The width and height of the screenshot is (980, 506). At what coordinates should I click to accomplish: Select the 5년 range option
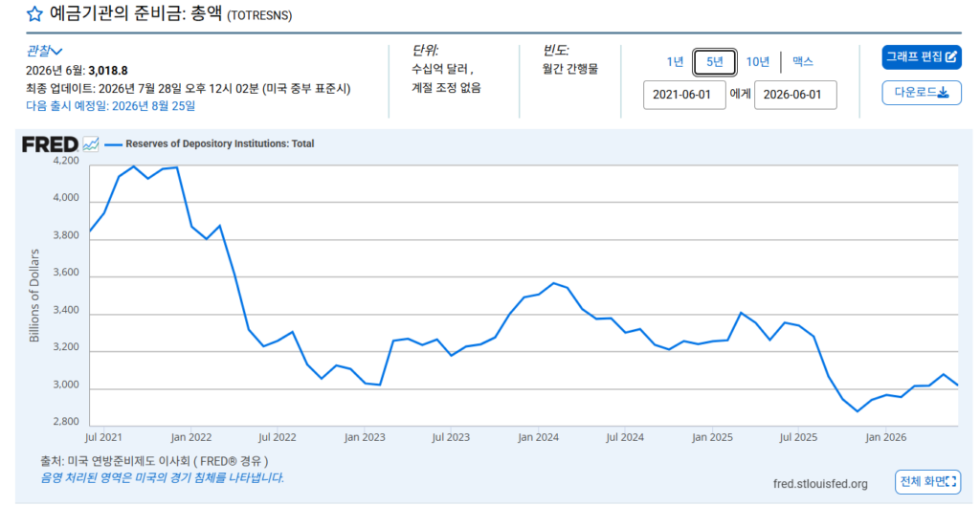tap(714, 62)
